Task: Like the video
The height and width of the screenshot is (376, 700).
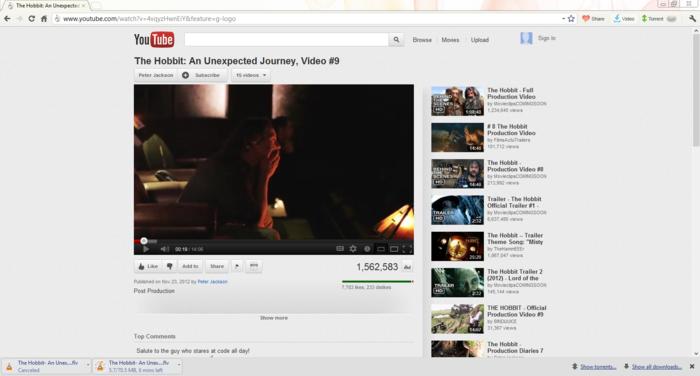Action: 148,266
